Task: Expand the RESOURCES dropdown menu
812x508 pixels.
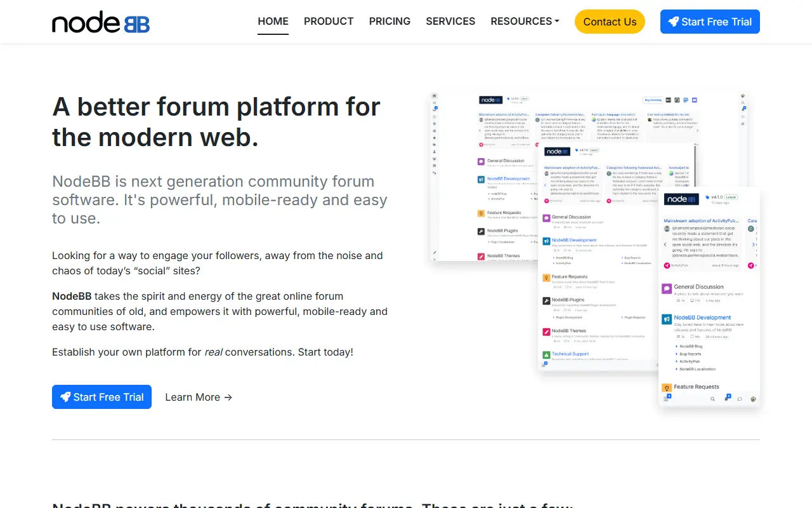Action: point(525,22)
